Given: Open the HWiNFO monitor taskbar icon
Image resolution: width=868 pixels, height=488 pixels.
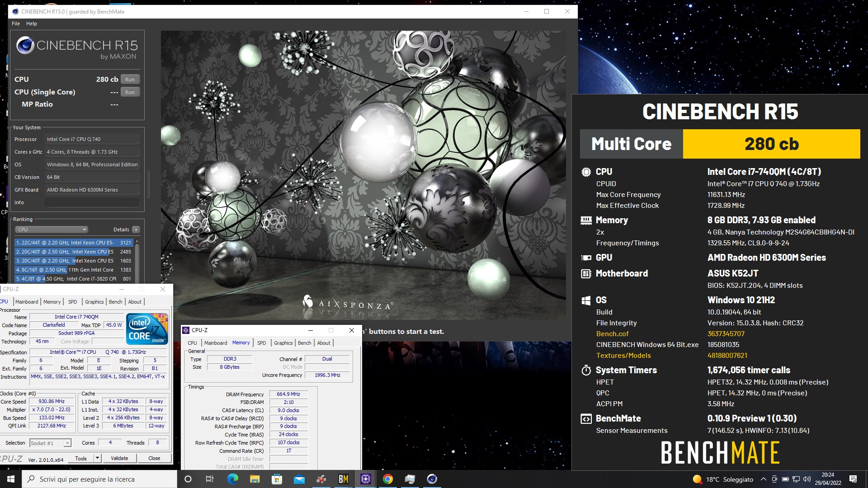Looking at the screenshot, I should coord(410,479).
